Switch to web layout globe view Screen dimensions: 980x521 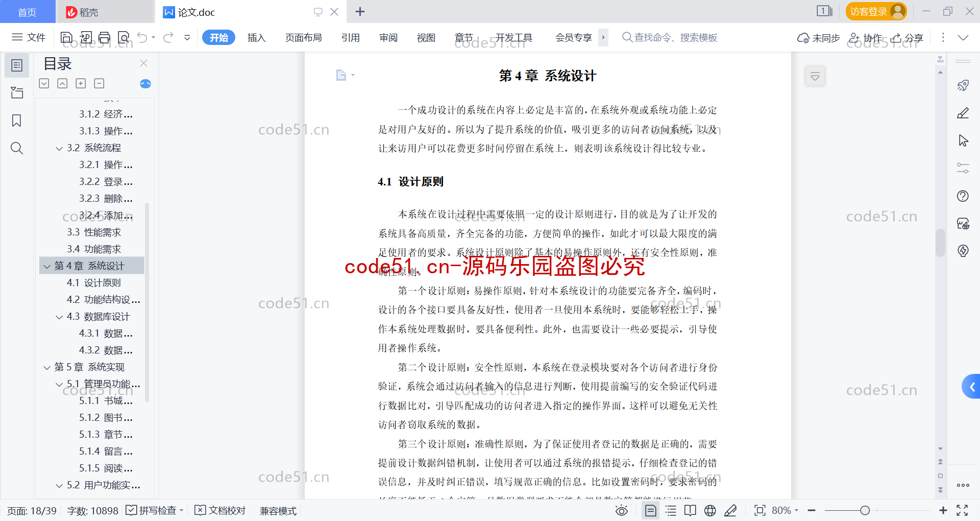pyautogui.click(x=710, y=510)
